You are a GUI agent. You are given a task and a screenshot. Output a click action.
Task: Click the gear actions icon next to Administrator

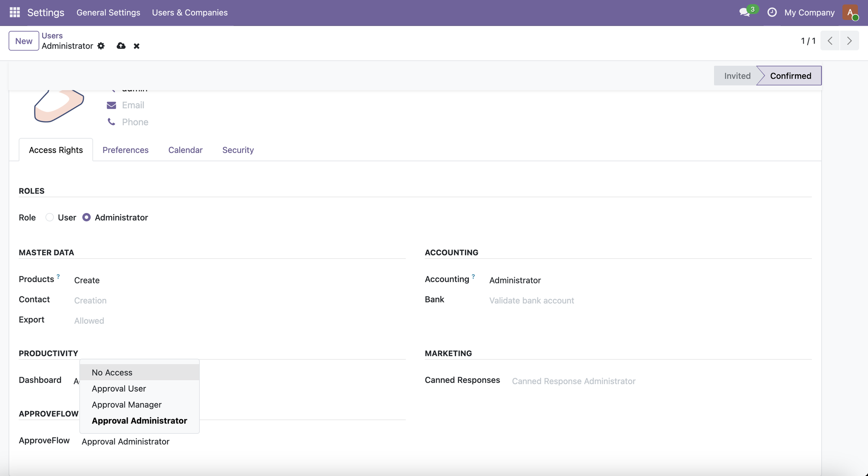101,46
